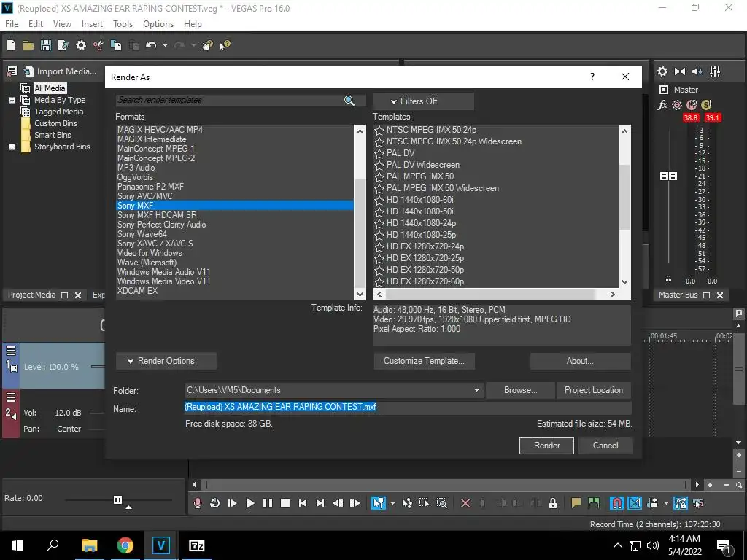Screen dimensions: 747x560
Task: Select the Selection edit tool
Action: coord(424,503)
